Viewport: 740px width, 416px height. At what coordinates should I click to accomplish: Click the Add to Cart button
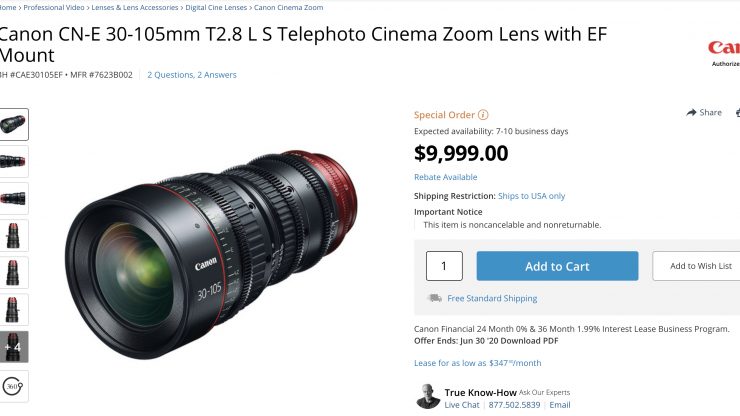tap(557, 266)
